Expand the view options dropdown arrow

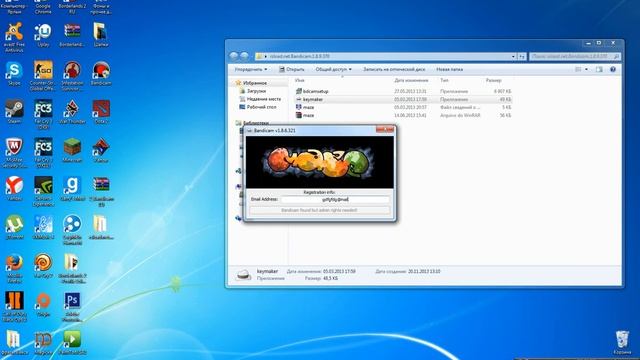[587, 69]
